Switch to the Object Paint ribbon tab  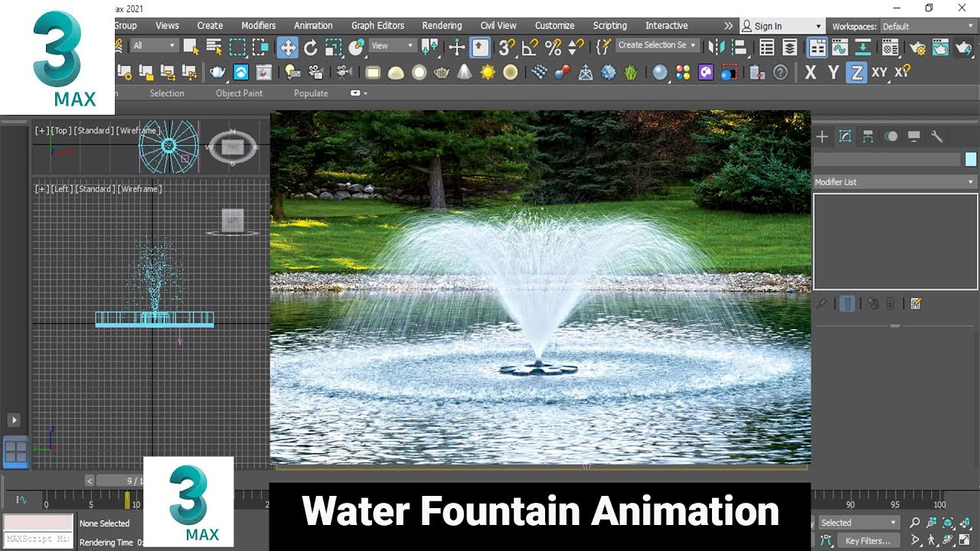tap(239, 93)
